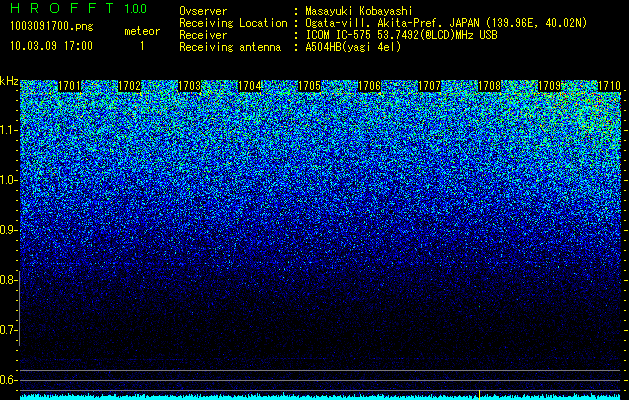Click the meteor count label
This screenshot has height=400, width=629.
pyautogui.click(x=142, y=31)
